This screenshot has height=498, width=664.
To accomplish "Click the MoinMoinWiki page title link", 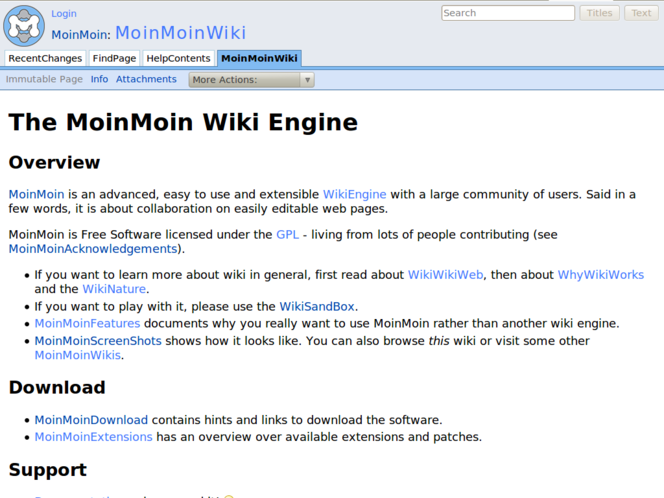I will click(x=180, y=34).
